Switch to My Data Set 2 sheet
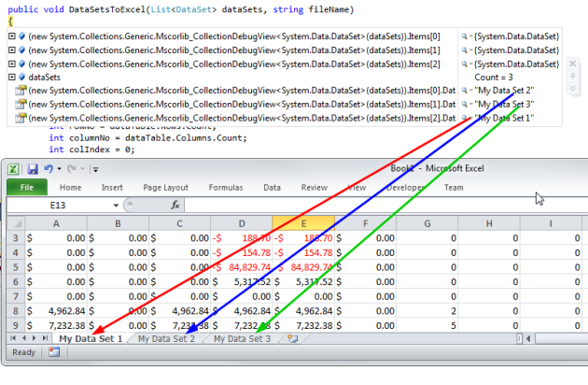 coord(166,339)
